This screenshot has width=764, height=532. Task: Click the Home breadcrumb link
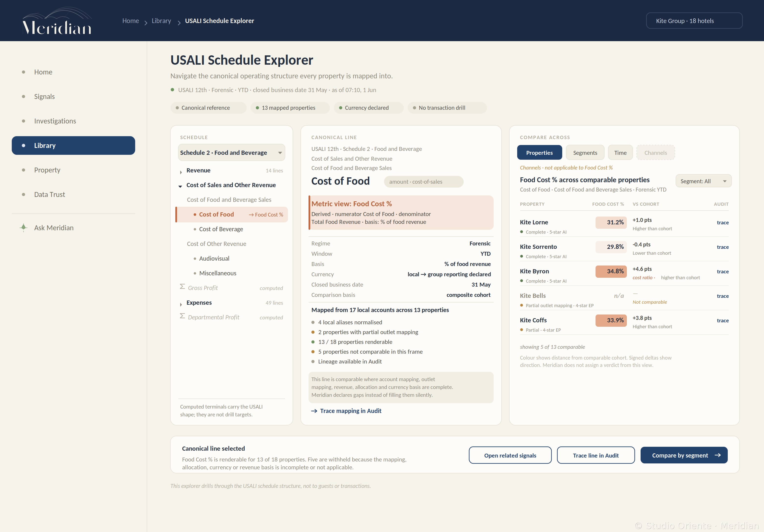[x=131, y=21]
